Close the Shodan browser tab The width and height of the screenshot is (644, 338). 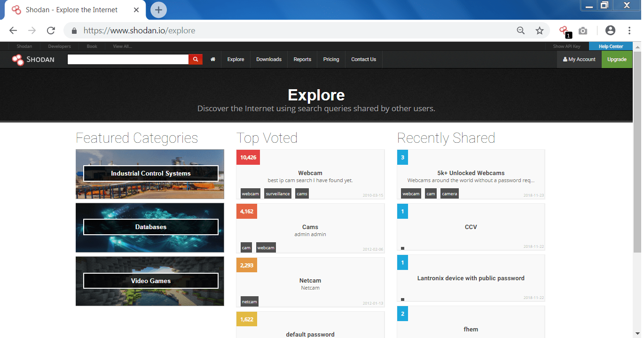point(137,9)
